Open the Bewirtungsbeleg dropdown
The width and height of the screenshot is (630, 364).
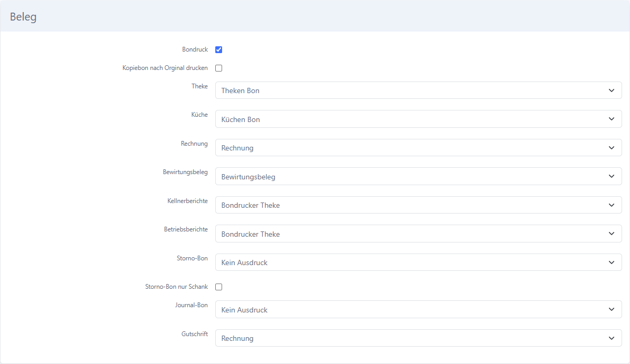pos(418,176)
